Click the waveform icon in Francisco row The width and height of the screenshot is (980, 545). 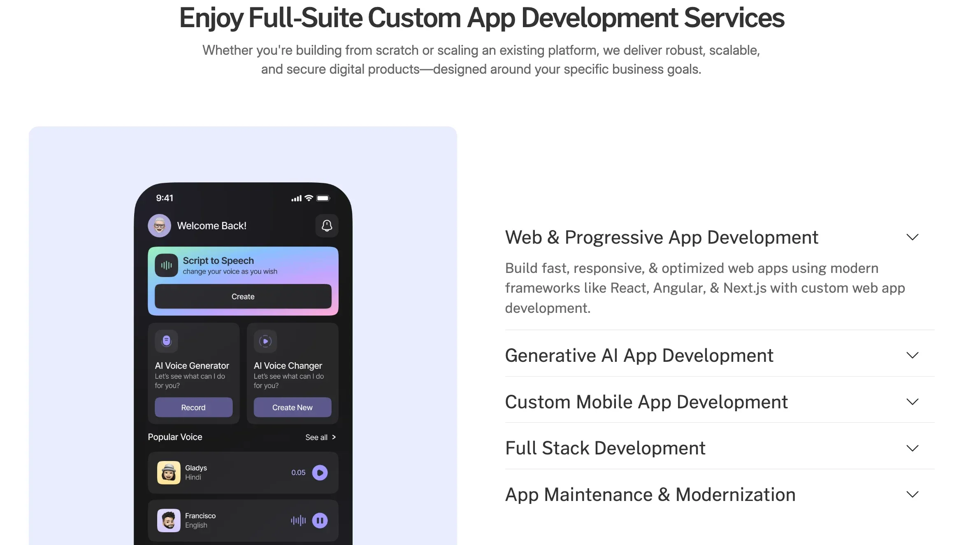coord(298,520)
